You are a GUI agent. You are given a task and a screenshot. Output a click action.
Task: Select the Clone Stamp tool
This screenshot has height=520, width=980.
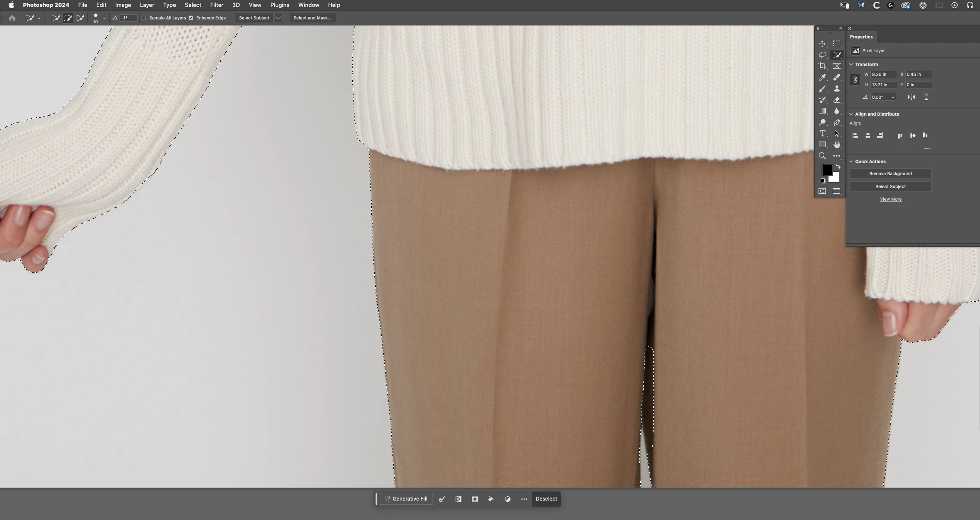(x=837, y=89)
